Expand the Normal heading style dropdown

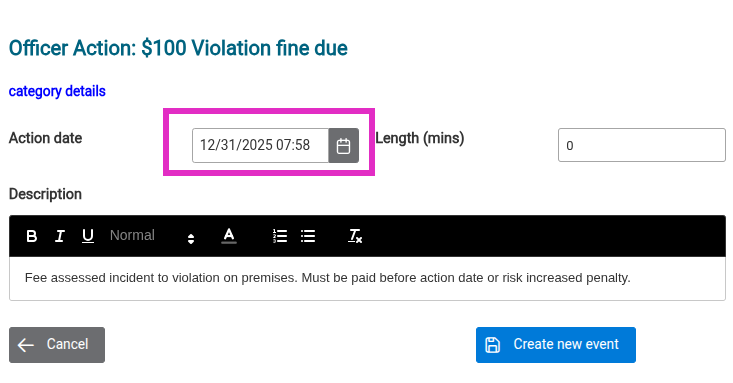click(152, 236)
